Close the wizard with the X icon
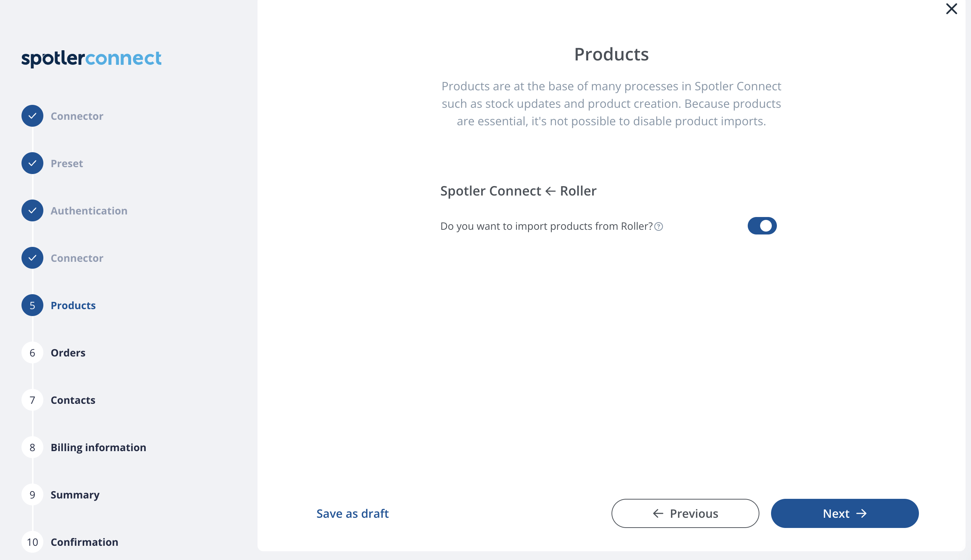Viewport: 971px width, 560px height. coord(951,9)
